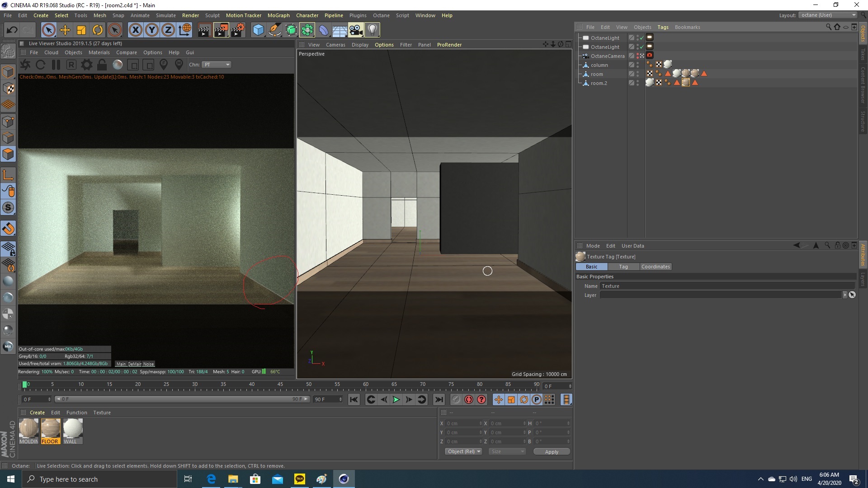Viewport: 868px width, 488px height.
Task: Toggle first OctaneLight enable checkmark
Action: (x=642, y=38)
